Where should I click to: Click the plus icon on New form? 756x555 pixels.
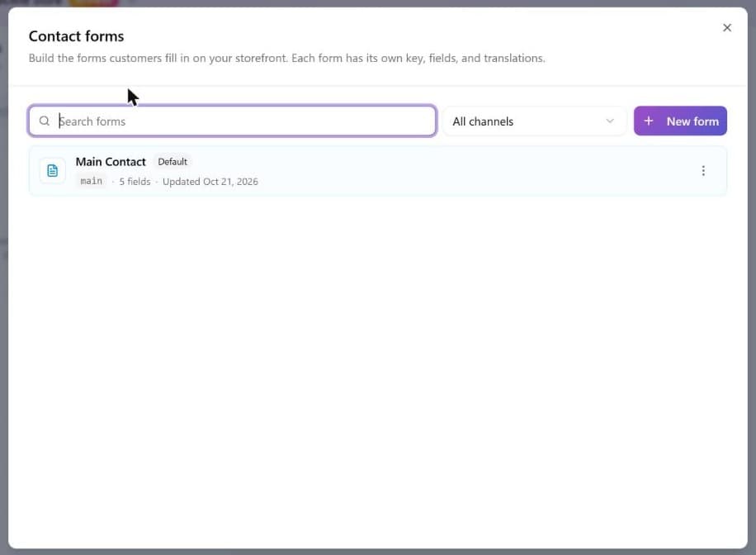click(649, 121)
